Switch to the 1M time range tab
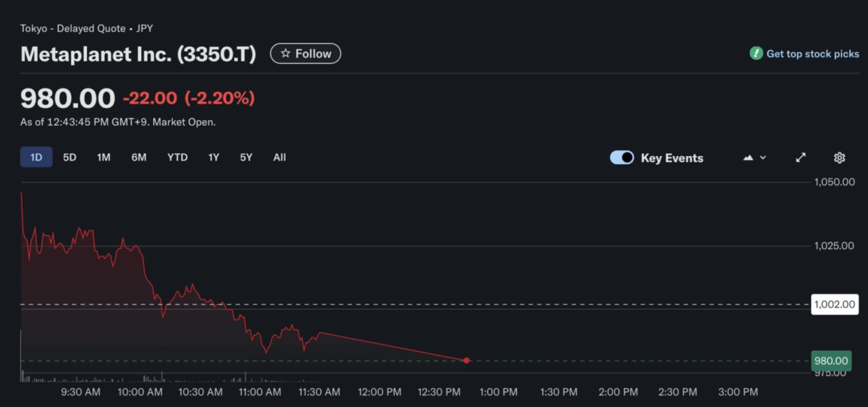The width and height of the screenshot is (868, 407). tap(103, 157)
